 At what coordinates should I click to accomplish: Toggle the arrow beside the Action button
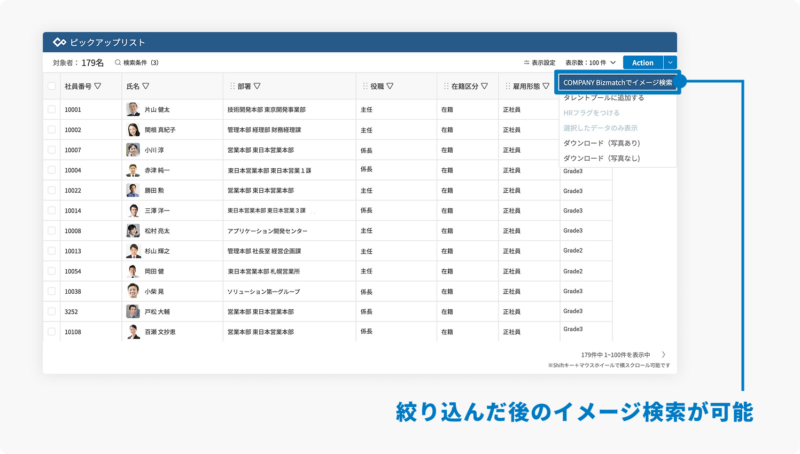coord(670,63)
